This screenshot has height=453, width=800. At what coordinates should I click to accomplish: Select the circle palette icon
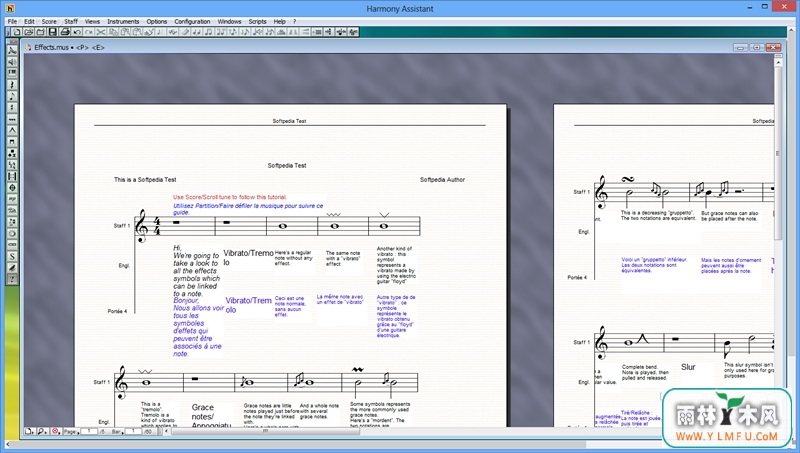12,233
